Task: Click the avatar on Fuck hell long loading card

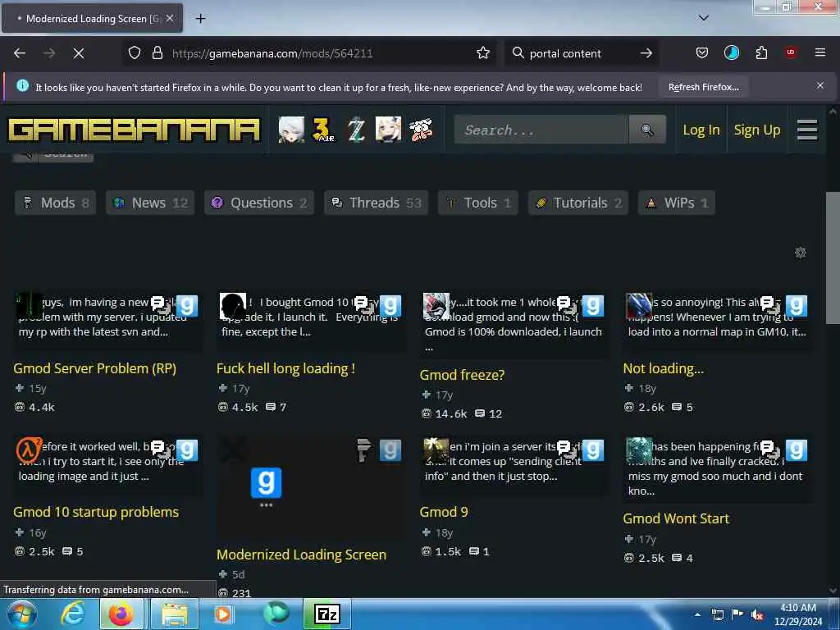Action: [x=233, y=306]
